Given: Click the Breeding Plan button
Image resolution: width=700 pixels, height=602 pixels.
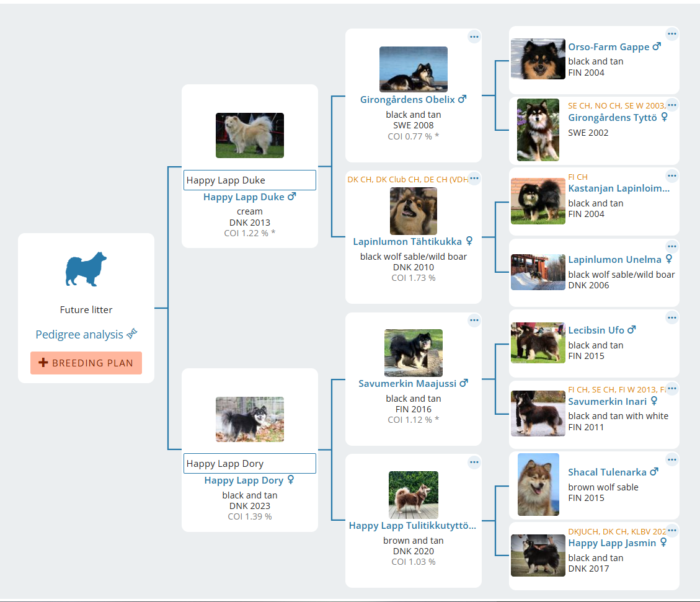Looking at the screenshot, I should coord(86,363).
